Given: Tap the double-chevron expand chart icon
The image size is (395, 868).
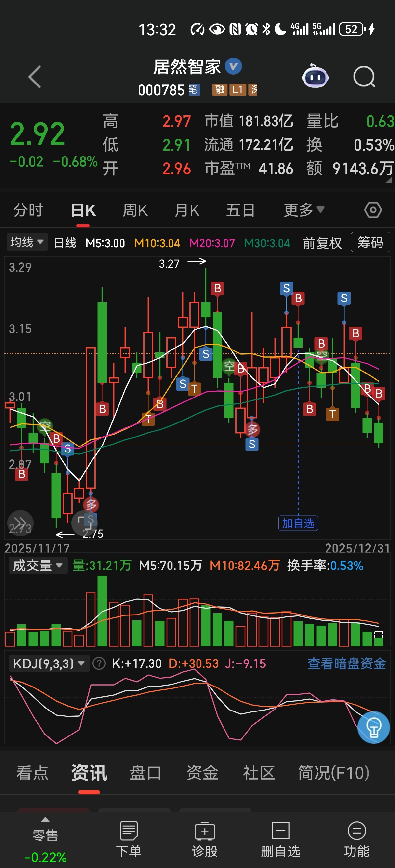Looking at the screenshot, I should click(20, 523).
